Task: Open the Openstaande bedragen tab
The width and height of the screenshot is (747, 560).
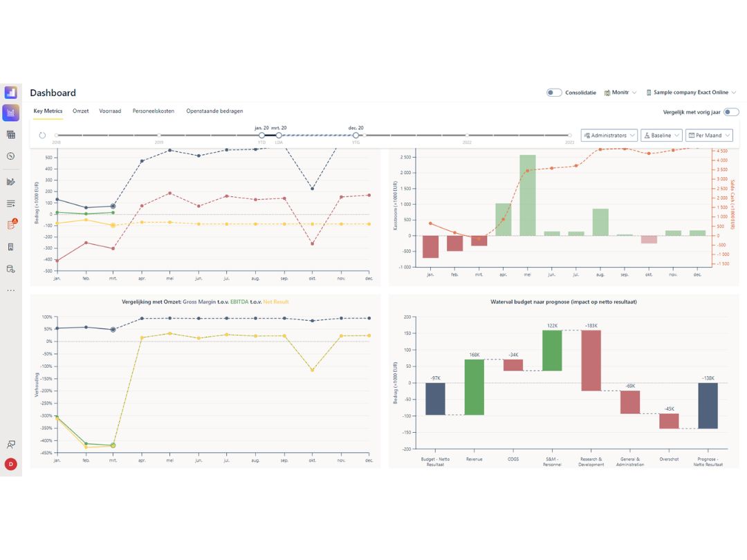Action: point(214,111)
